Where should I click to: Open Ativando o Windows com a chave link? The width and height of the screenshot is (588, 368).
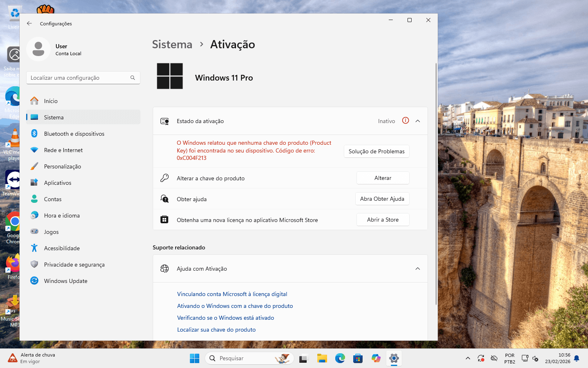pos(235,306)
